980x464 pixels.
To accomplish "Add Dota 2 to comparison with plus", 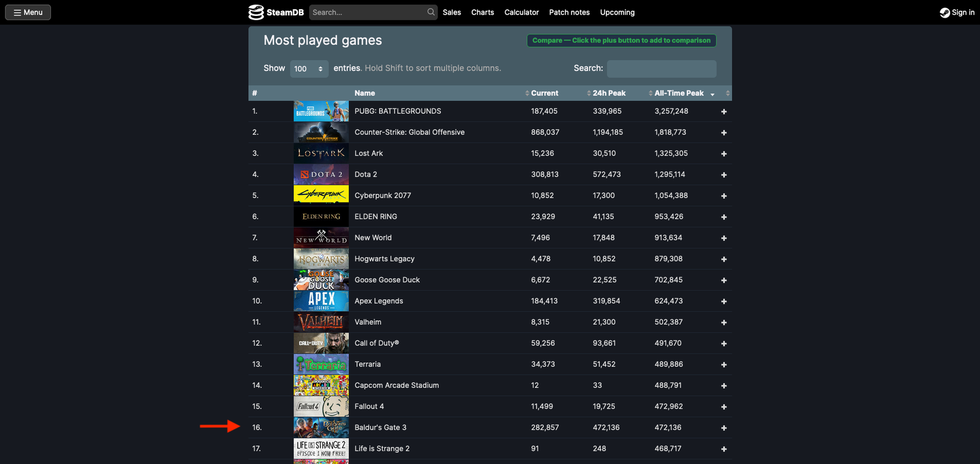I will [724, 175].
